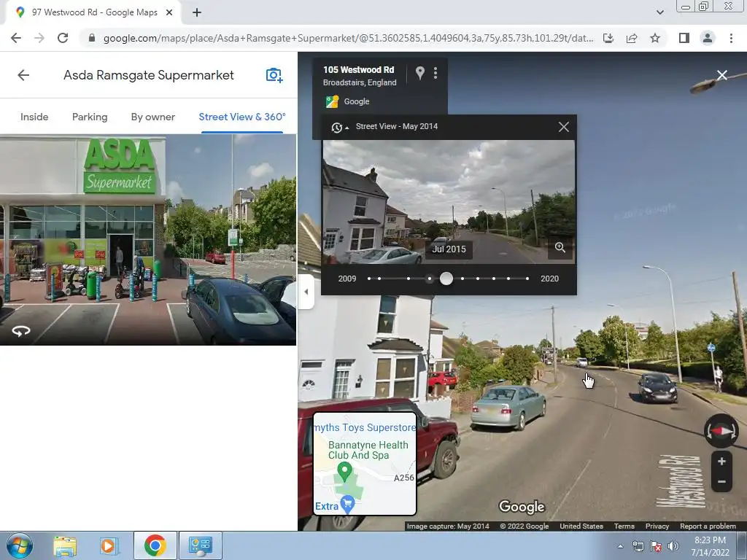Click the address bar URL
The width and height of the screenshot is (747, 560).
(x=348, y=38)
